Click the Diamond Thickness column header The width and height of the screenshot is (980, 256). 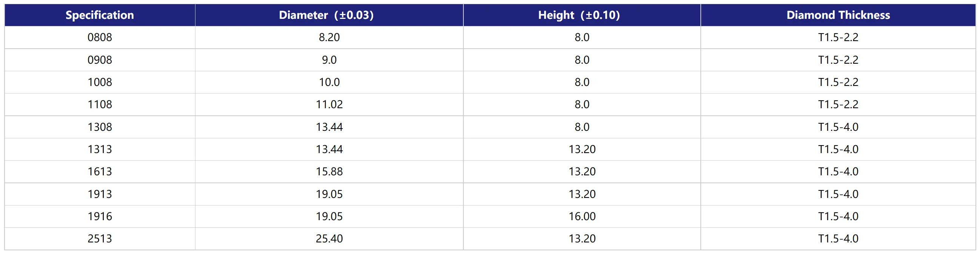point(838,15)
